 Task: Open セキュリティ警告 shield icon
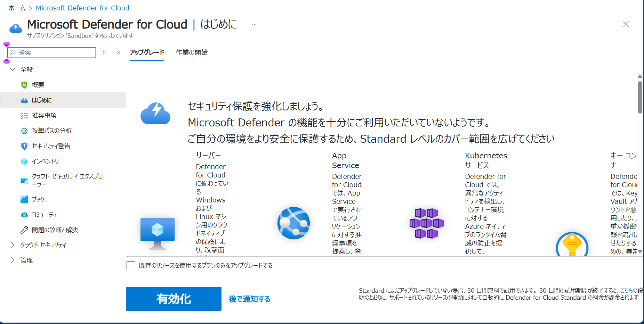coord(24,146)
